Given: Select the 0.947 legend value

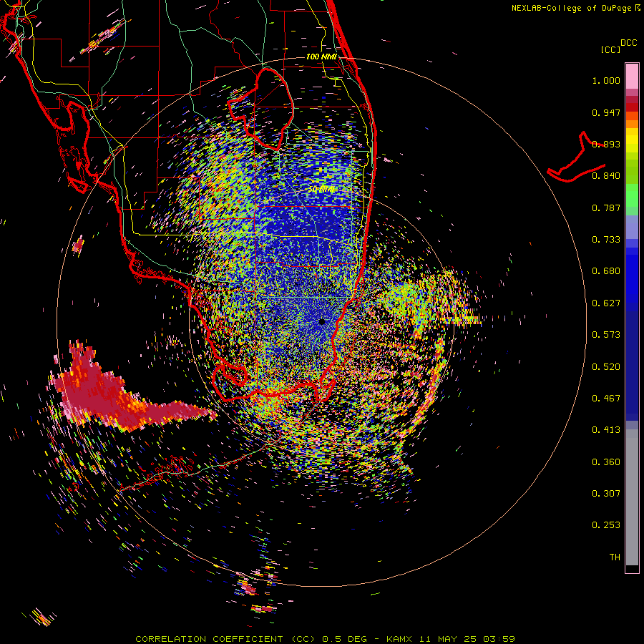Looking at the screenshot, I should pyautogui.click(x=606, y=112).
